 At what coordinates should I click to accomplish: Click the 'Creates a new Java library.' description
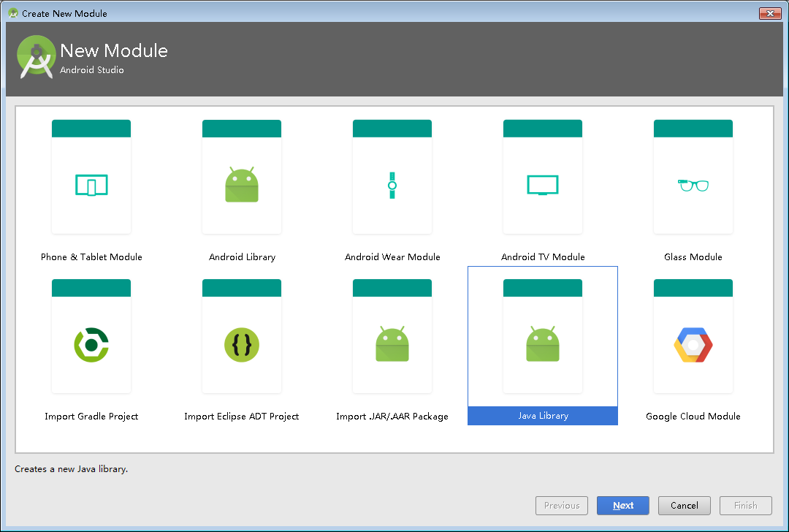(71, 468)
